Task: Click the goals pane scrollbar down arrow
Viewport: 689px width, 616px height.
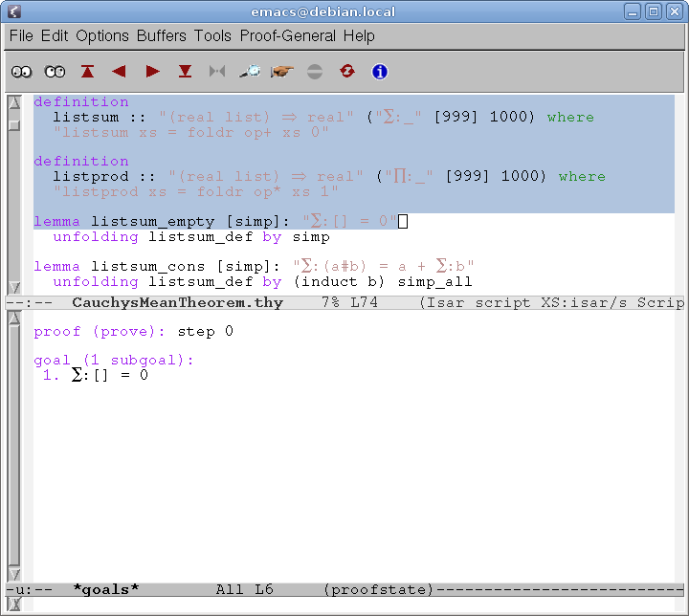Action: pos(13,573)
